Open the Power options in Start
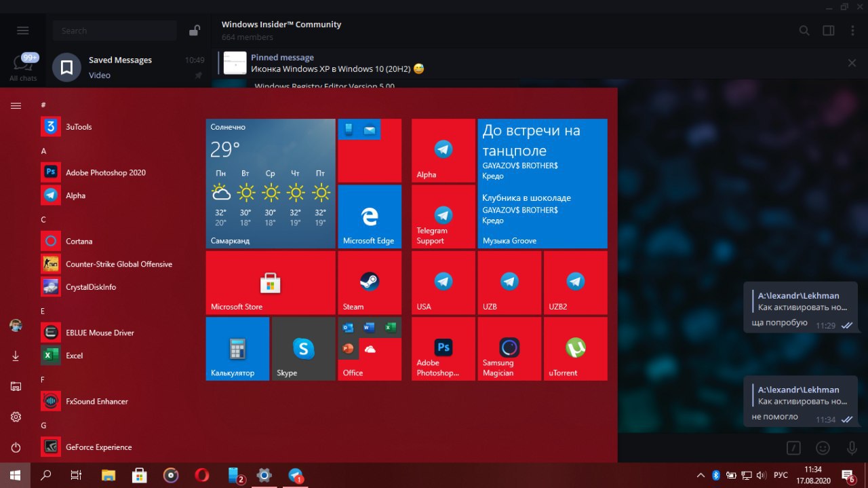Viewport: 868px width, 488px height. tap(16, 448)
